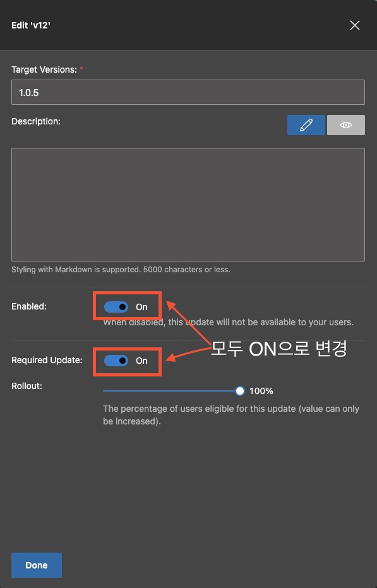
Task: Click the "Target Versions:" label
Action: pos(44,69)
